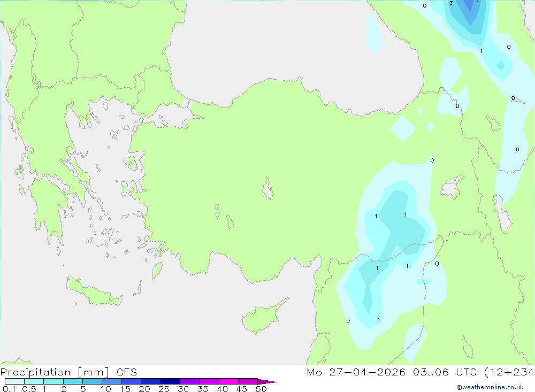Click the 25–30 mm navy legend swatch
Image resolution: width=535 pixels, height=392 pixels.
[170, 381]
